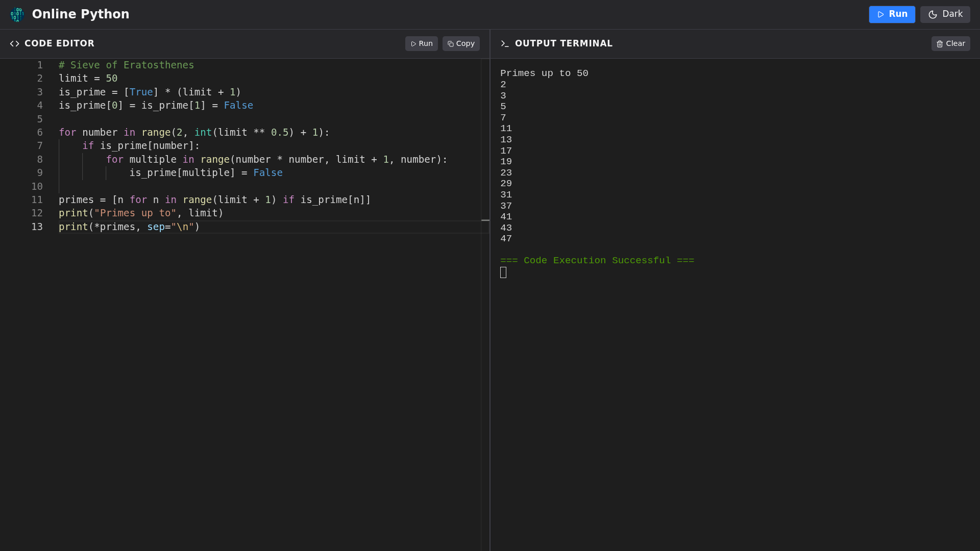
Task: Click output value 47 in terminal
Action: click(506, 239)
